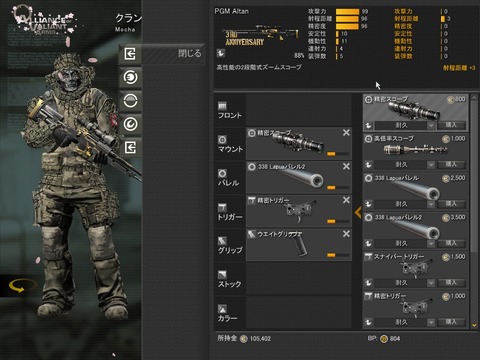
Task: Click the coin icon beside 所持金
Action: point(244,339)
